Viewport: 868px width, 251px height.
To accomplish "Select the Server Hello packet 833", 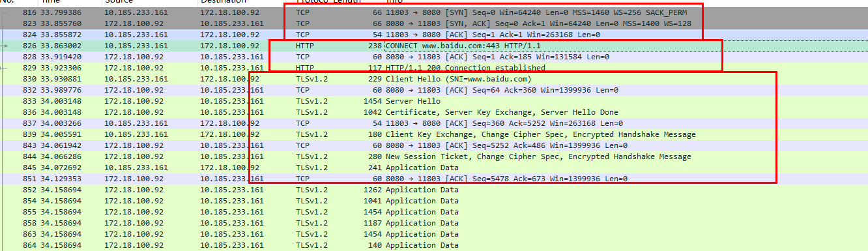I will coord(434,101).
